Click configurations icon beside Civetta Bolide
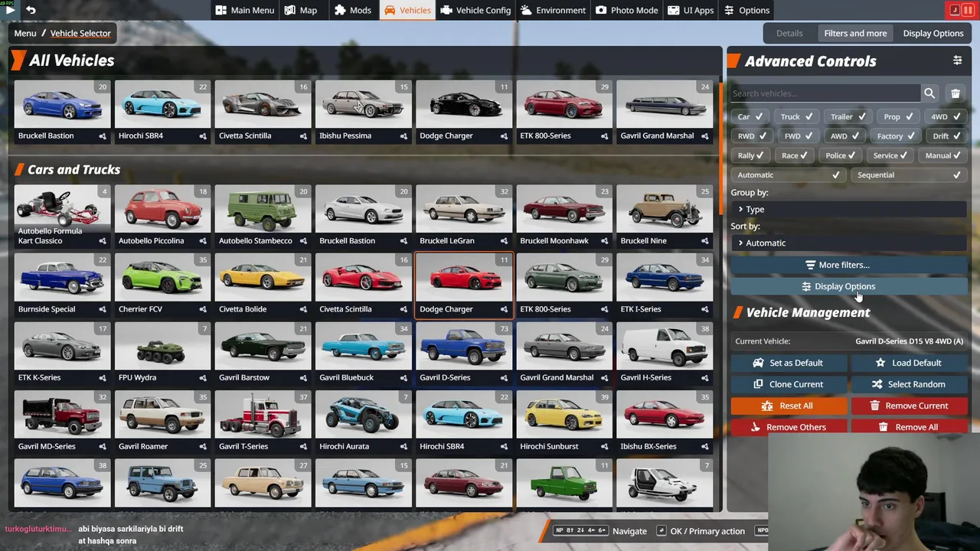Screen dimensions: 980x551 coord(303,309)
